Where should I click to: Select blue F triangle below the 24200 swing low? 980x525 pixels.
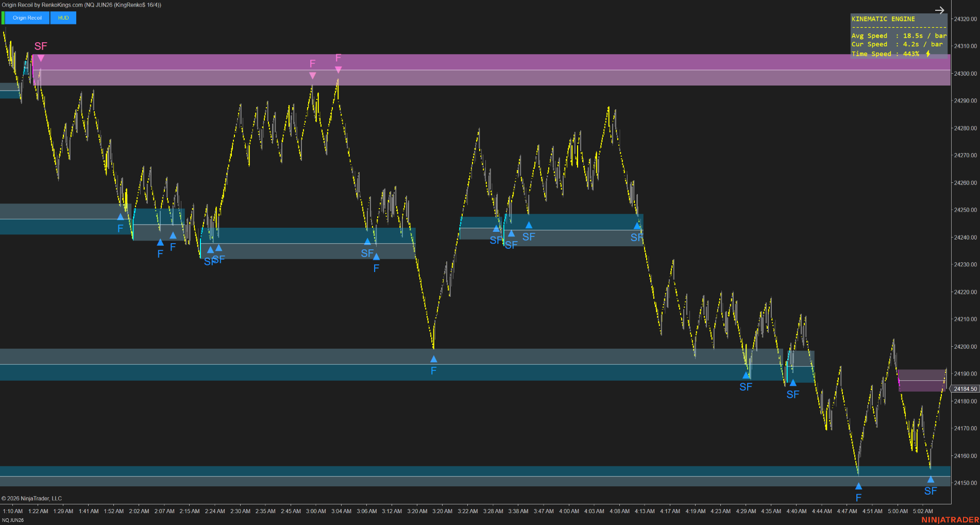pyautogui.click(x=433, y=359)
